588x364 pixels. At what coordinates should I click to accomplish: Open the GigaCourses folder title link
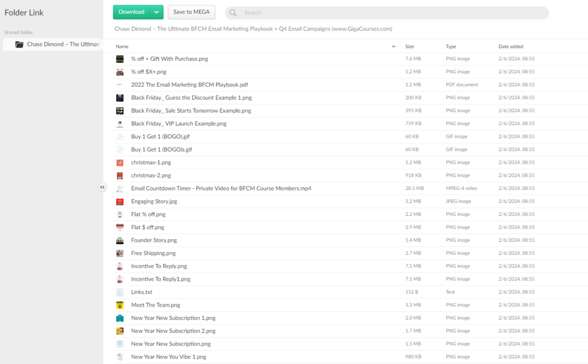[253, 28]
